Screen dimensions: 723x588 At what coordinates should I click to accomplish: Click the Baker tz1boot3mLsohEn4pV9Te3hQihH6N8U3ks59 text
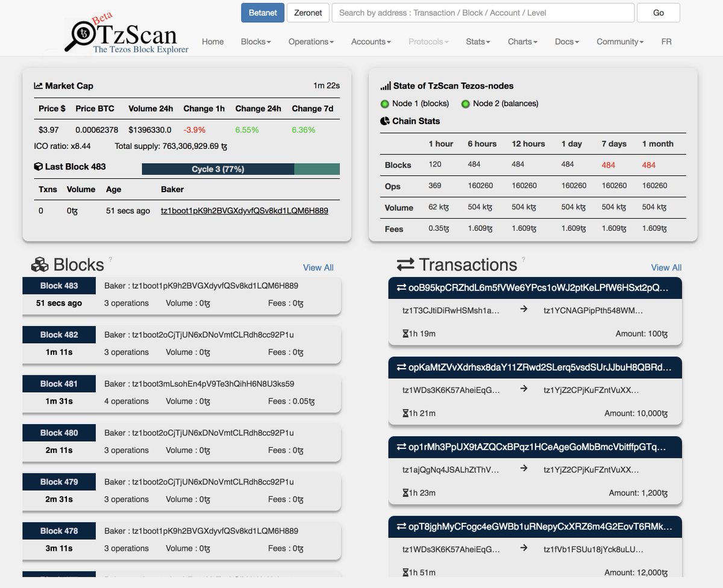pos(199,384)
